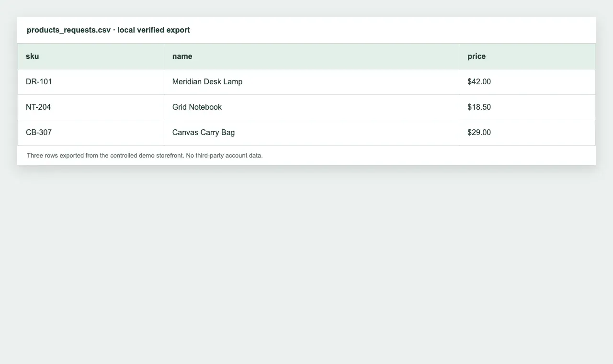Select the price column header

click(527, 57)
